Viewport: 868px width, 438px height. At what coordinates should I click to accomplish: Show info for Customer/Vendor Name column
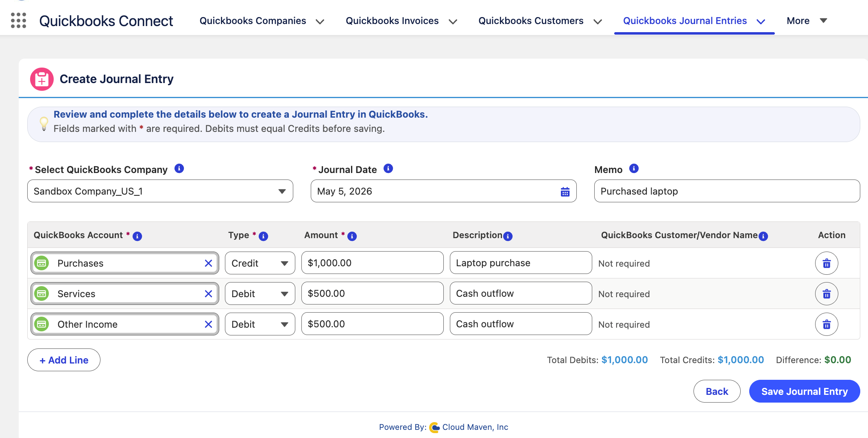pyautogui.click(x=763, y=236)
